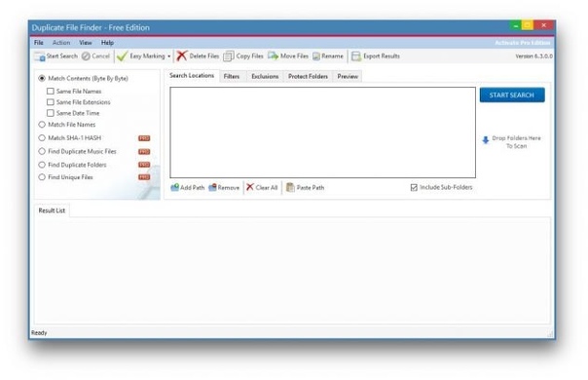Select the Match File Names radio option

click(x=42, y=125)
